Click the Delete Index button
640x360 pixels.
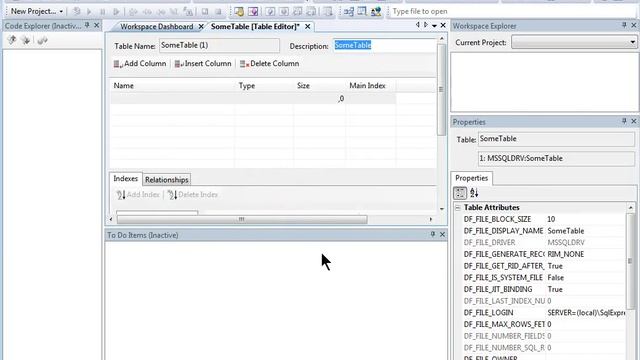click(193, 195)
